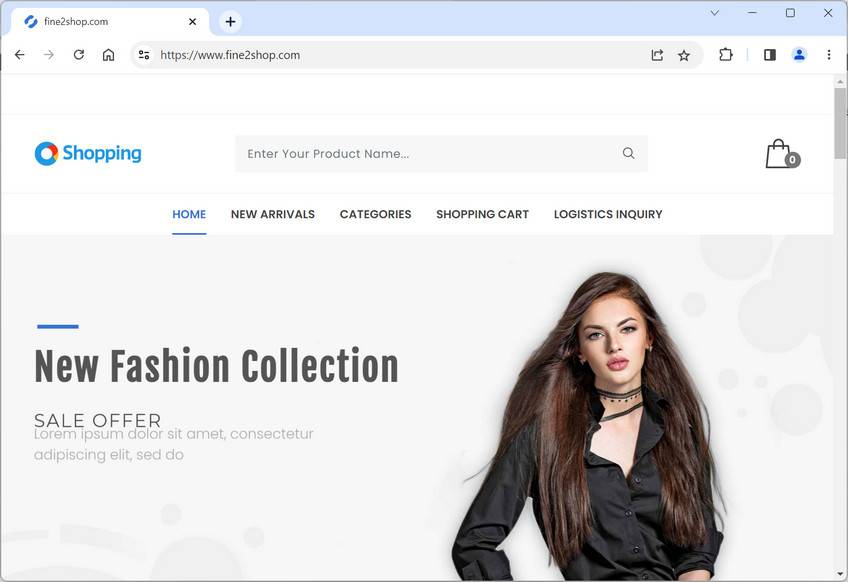The width and height of the screenshot is (848, 582).
Task: Select the fine2shop.com browser tab
Action: (x=110, y=22)
